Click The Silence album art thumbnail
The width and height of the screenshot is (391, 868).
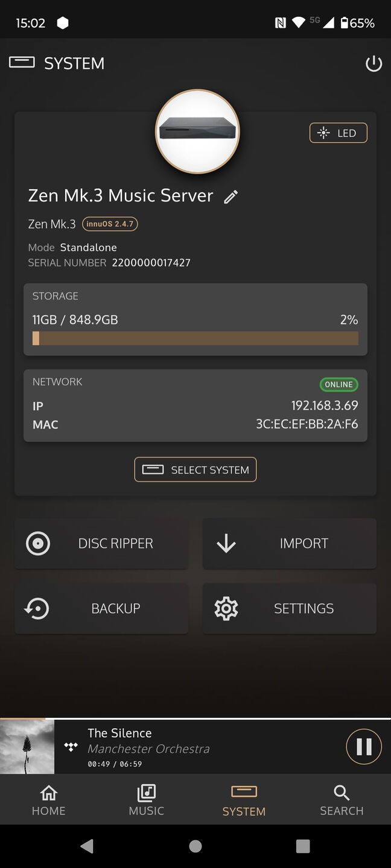tap(27, 747)
